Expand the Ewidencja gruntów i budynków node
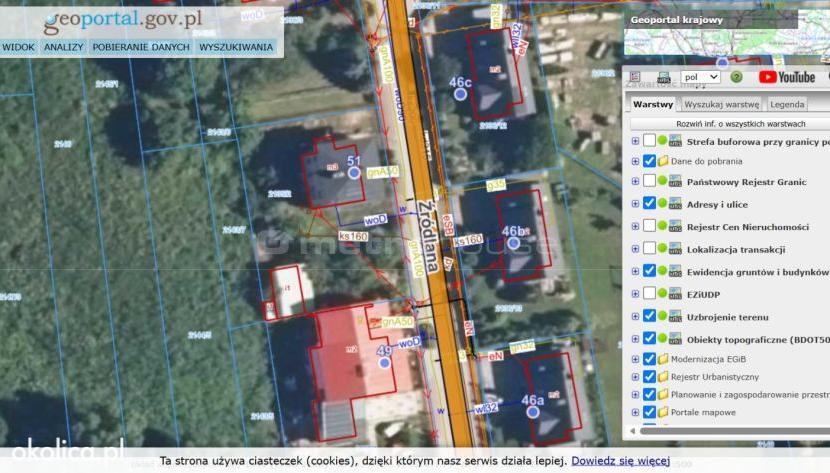830x473 pixels. [x=635, y=271]
